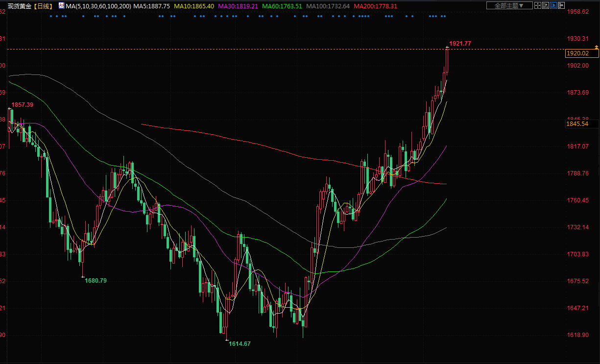600x364 pixels.
Task: Click the 1614.67 low price marker
Action: point(240,344)
